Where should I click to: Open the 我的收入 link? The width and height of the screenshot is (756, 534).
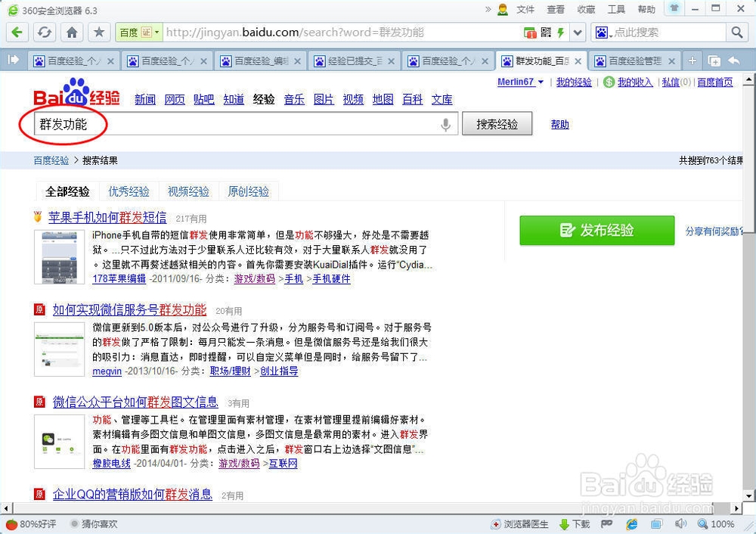635,82
